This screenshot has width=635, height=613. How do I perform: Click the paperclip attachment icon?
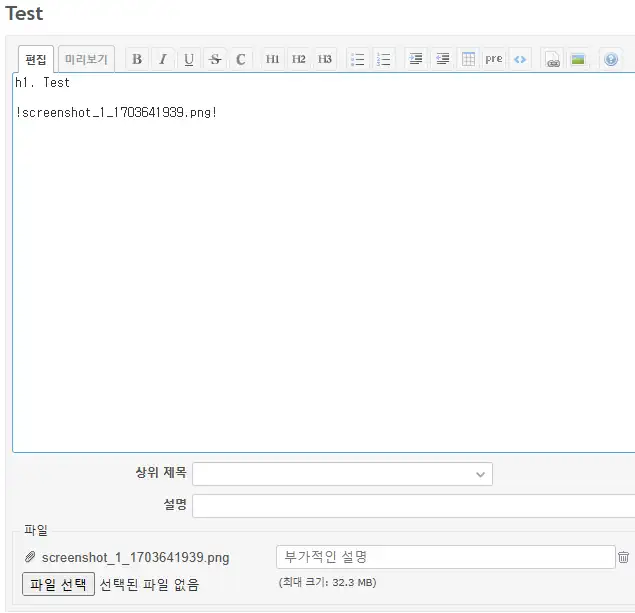pos(30,557)
